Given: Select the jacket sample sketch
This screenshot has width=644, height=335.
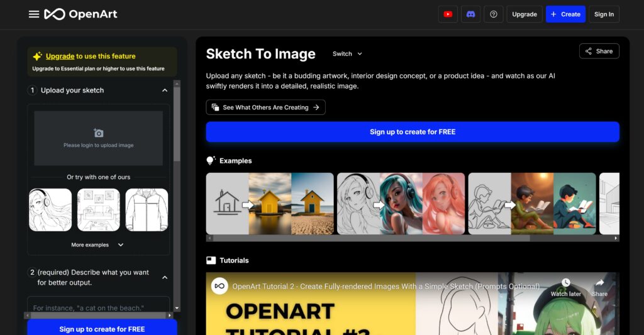Looking at the screenshot, I should pyautogui.click(x=147, y=210).
